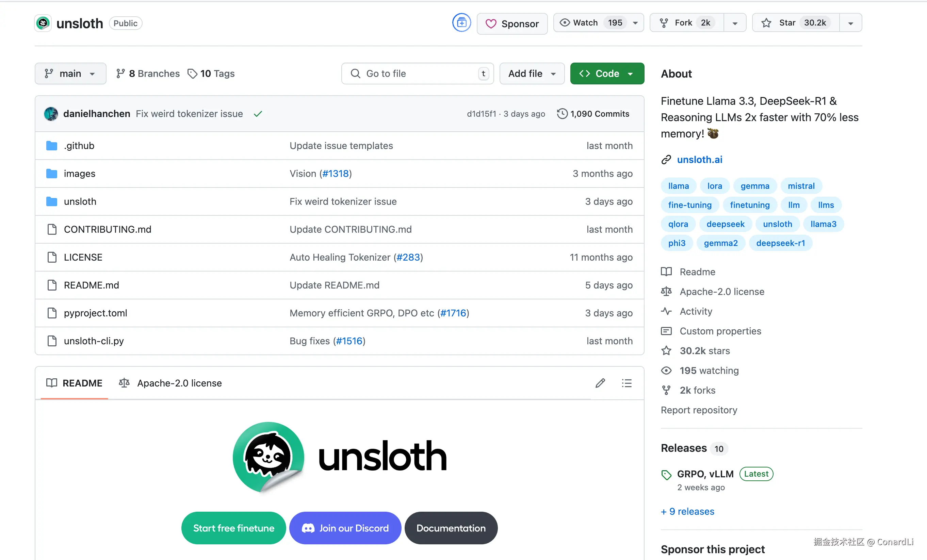This screenshot has width=927, height=560.
Task: Open the unsloth.ai website link
Action: pyautogui.click(x=699, y=160)
